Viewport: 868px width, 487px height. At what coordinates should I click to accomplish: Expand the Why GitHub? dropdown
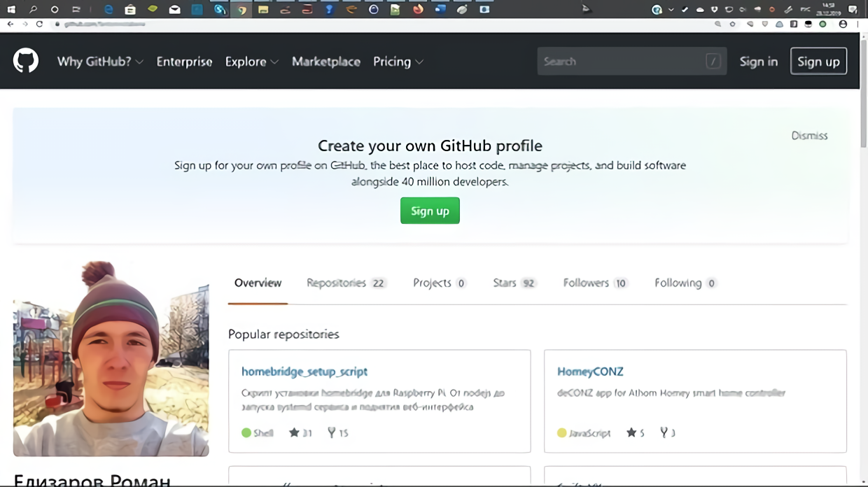100,62
